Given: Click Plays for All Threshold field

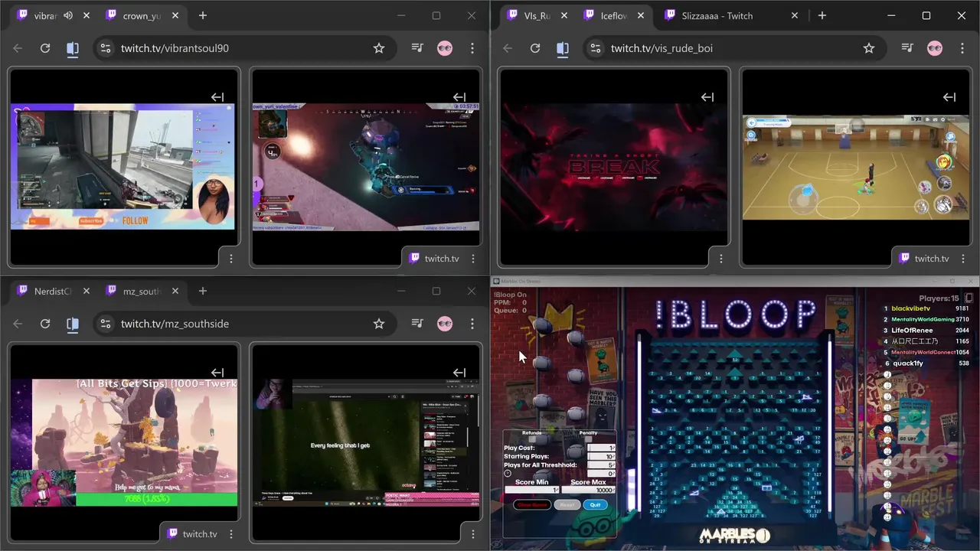Looking at the screenshot, I should point(601,465).
